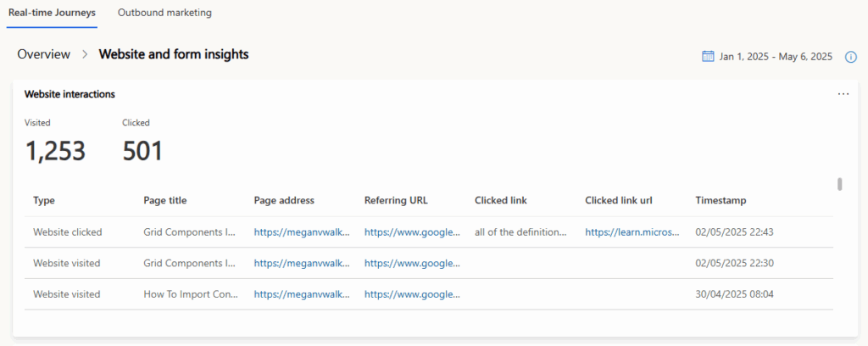Sort by the Type column header
The height and width of the screenshot is (346, 868).
(x=43, y=200)
